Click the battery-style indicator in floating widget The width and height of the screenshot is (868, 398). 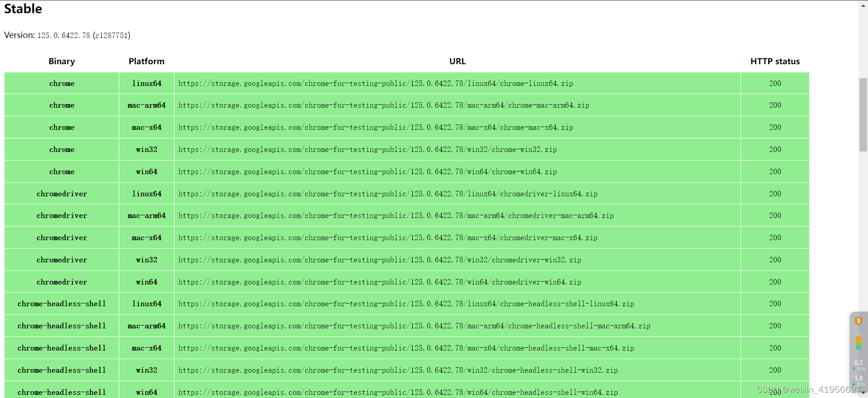click(x=859, y=342)
